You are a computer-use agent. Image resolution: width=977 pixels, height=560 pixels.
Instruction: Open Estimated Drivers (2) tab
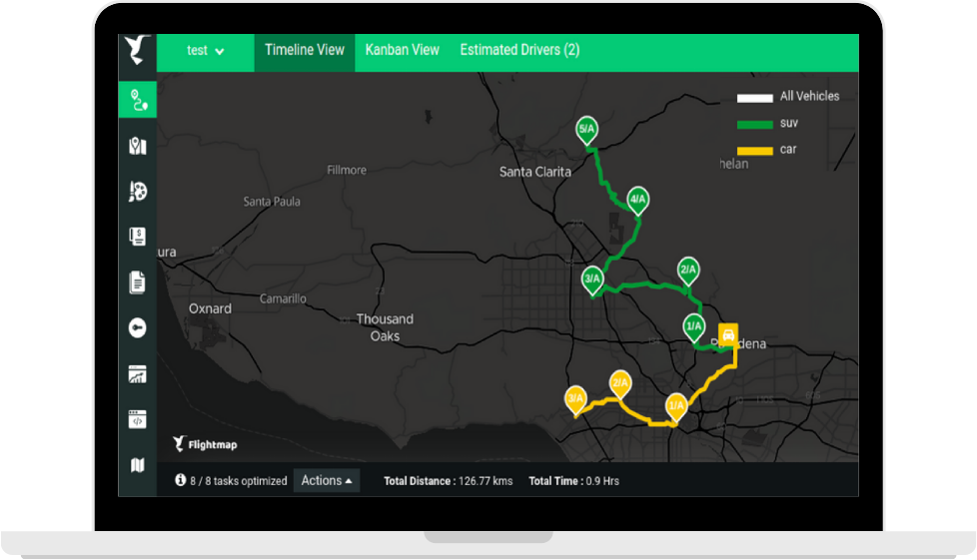pos(519,51)
